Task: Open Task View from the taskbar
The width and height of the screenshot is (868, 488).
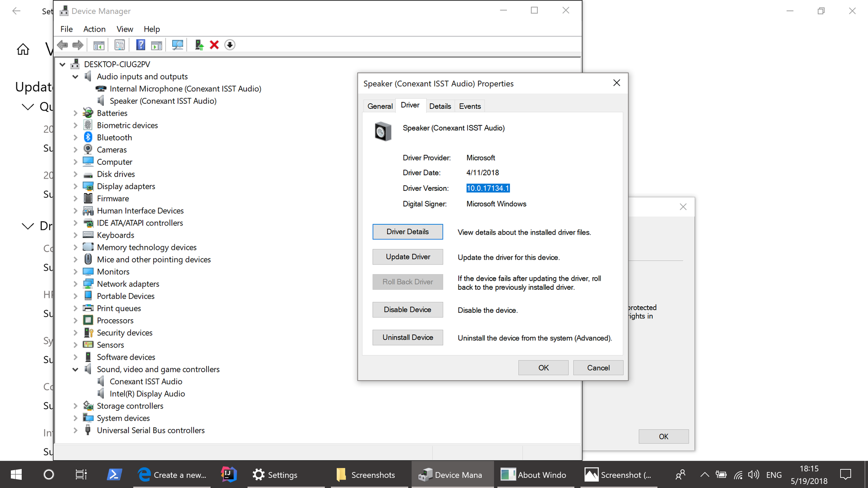Action: click(81, 475)
